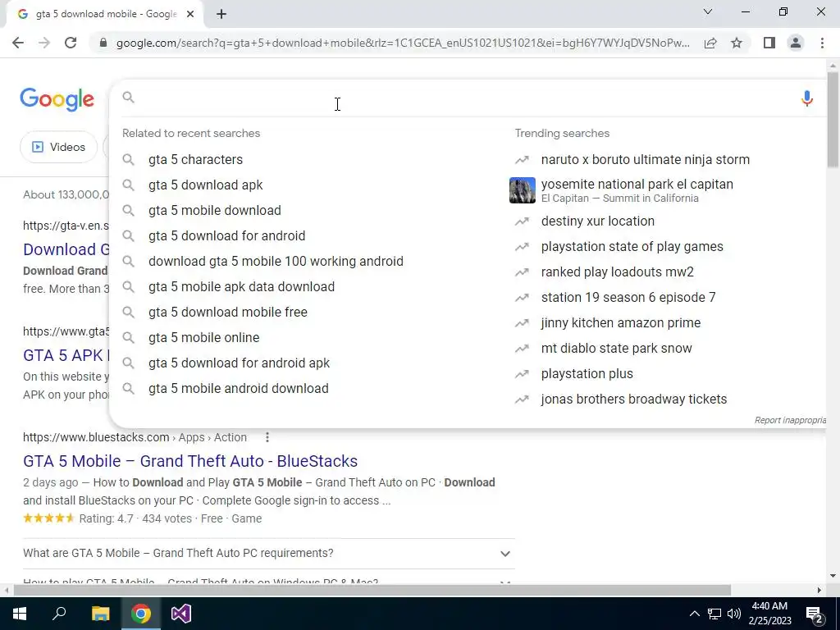Click the right arrow of horizontal scrollbar
This screenshot has width=840, height=630.
coord(819,591)
